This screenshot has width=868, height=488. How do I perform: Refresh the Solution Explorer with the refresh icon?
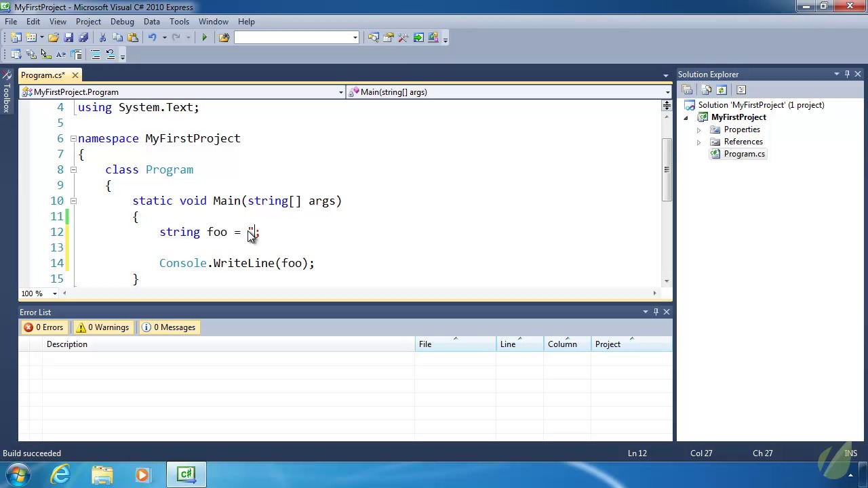click(x=722, y=89)
